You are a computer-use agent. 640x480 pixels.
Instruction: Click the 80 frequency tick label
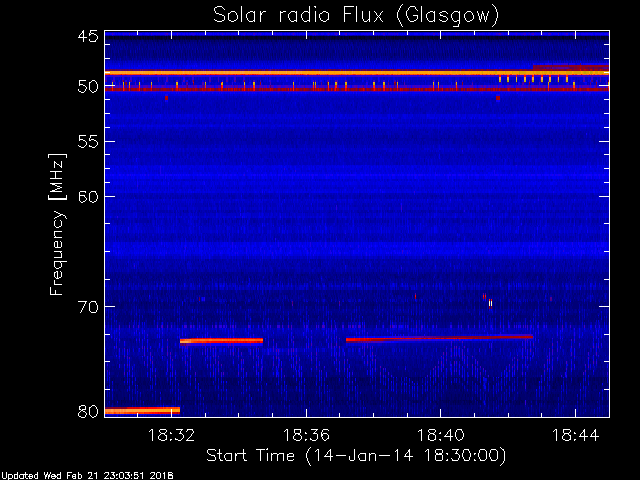88,411
